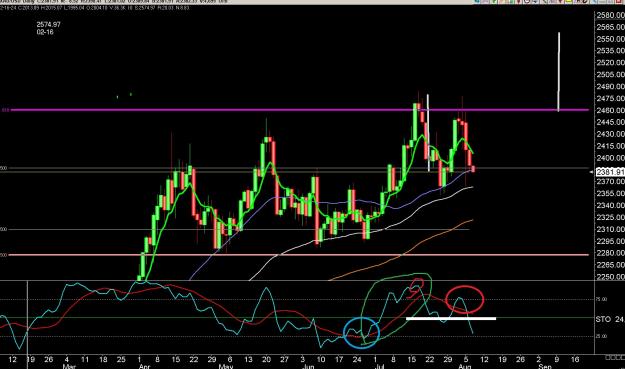
Task: Click the 2400.00 price axis label
Action: coord(610,158)
